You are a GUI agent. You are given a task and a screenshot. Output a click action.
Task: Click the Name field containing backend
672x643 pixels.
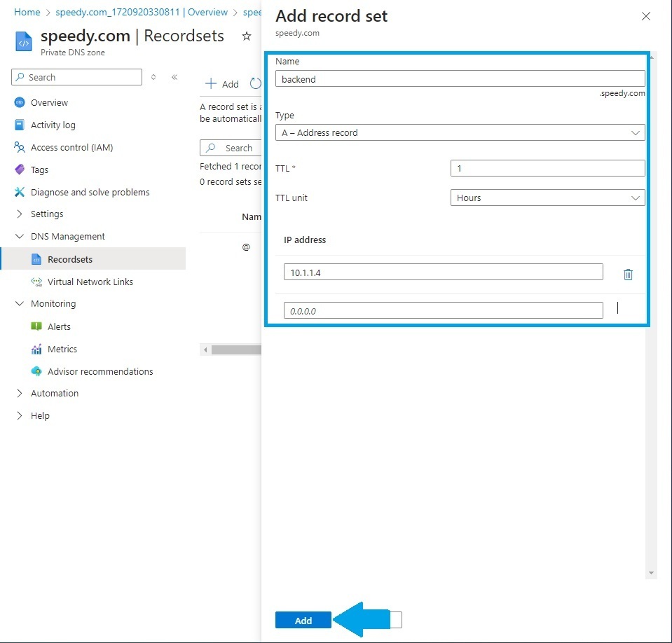pyautogui.click(x=460, y=79)
